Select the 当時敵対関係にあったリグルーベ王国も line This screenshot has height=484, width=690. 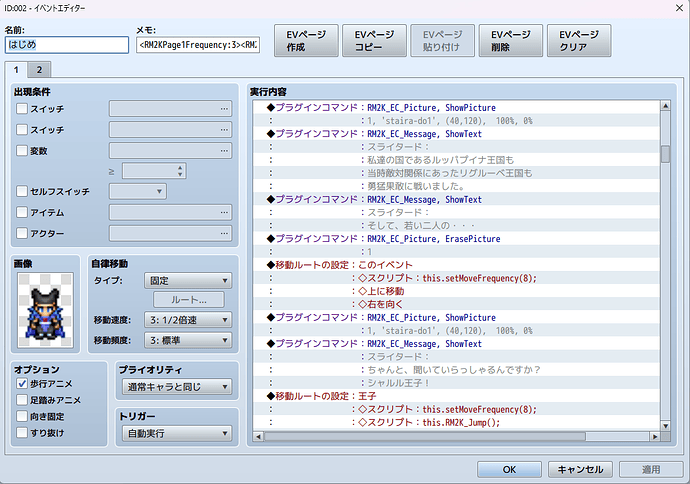click(x=456, y=173)
